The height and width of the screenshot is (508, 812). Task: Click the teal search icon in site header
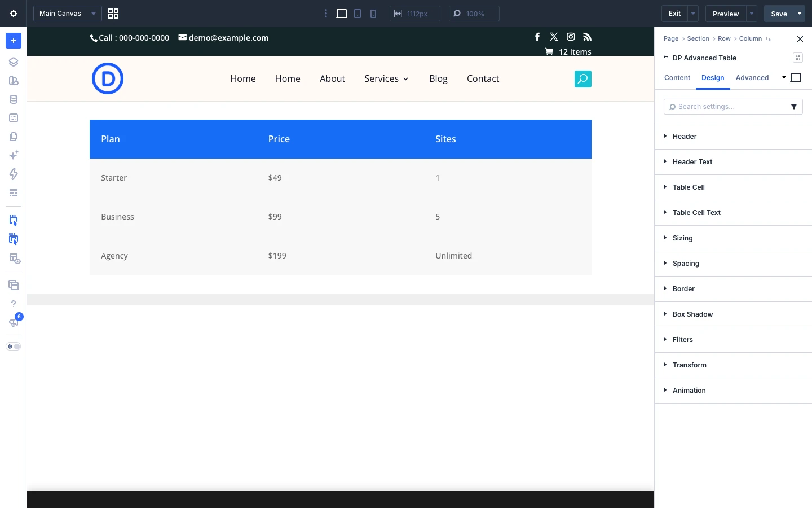point(583,79)
